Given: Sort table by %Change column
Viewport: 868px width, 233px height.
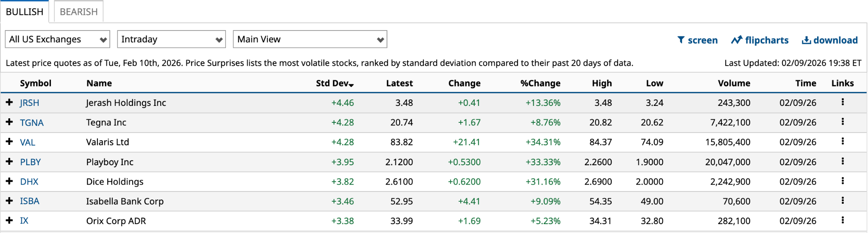Looking at the screenshot, I should [540, 83].
